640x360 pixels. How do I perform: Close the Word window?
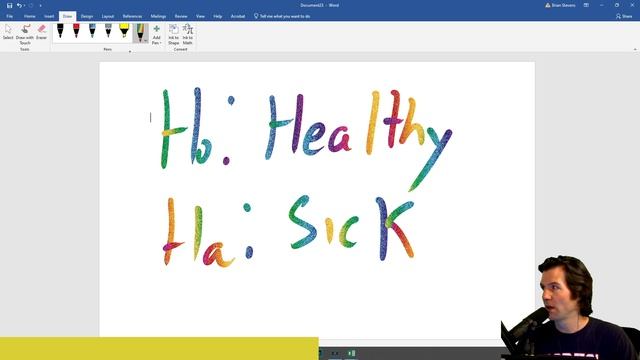632,5
